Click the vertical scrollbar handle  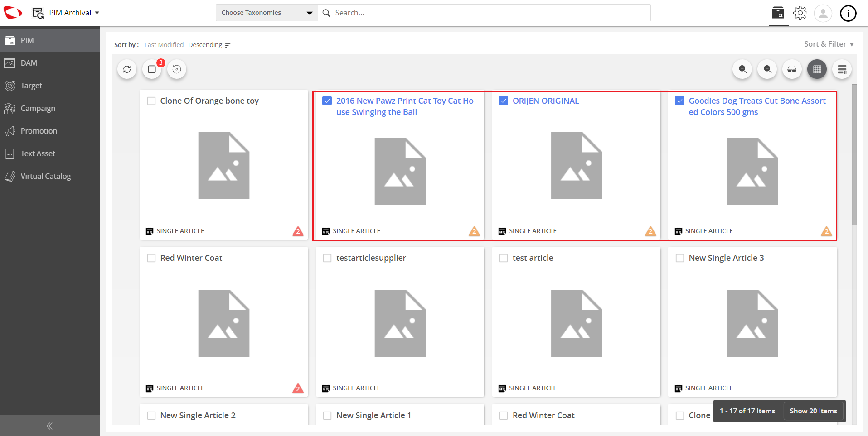pyautogui.click(x=854, y=154)
